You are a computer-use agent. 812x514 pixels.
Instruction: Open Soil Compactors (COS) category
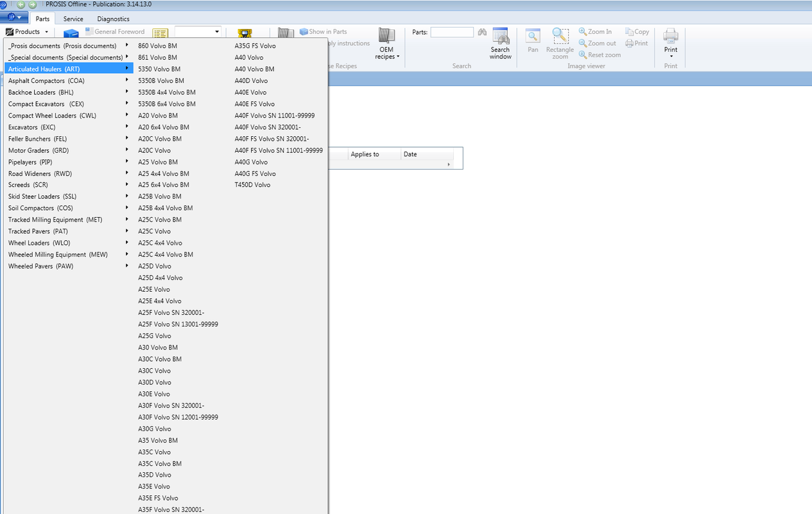[69, 208]
